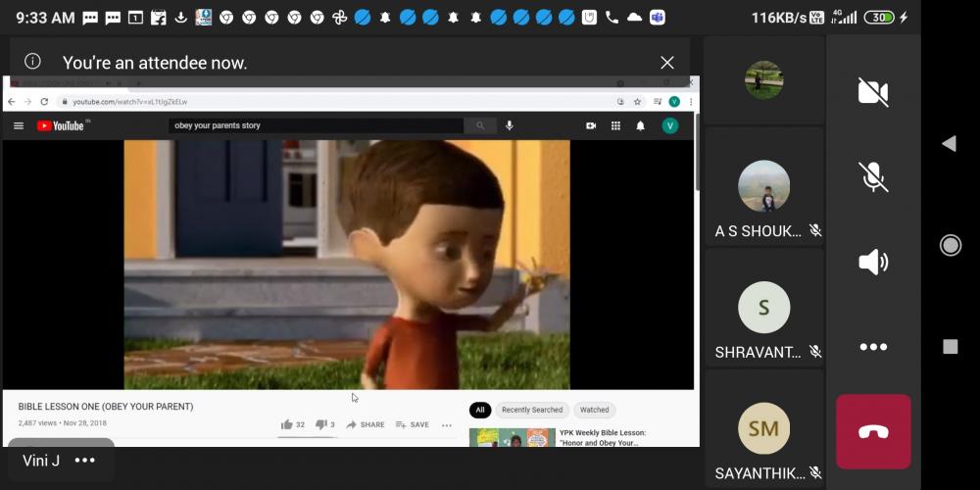Select the SHRAVANT... participant tile

[764, 308]
